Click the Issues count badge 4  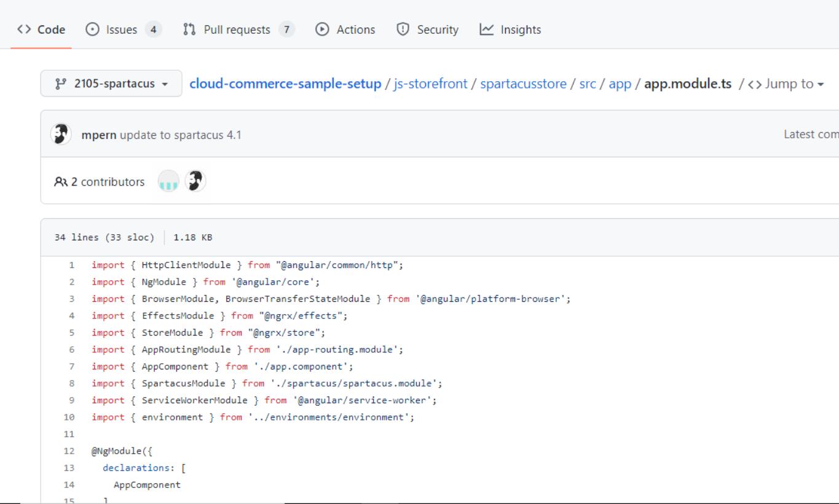click(x=154, y=30)
